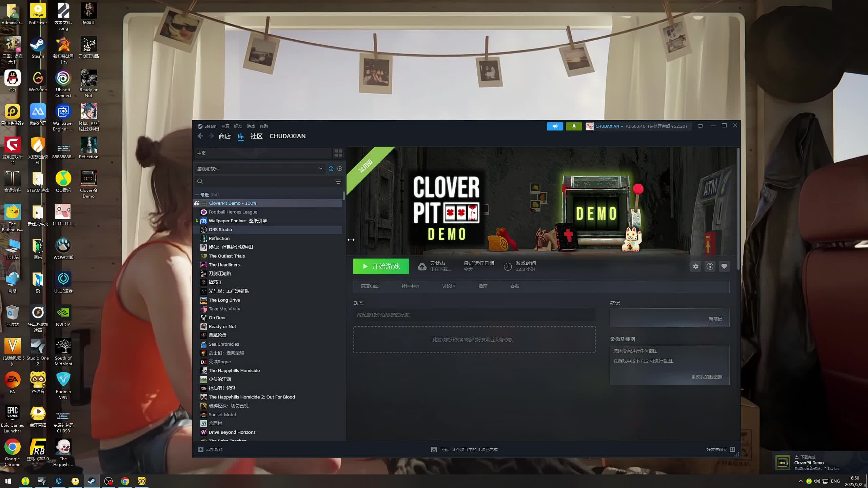The height and width of the screenshot is (488, 868).
Task: Click the game list scrollbar thumb
Action: point(344,196)
